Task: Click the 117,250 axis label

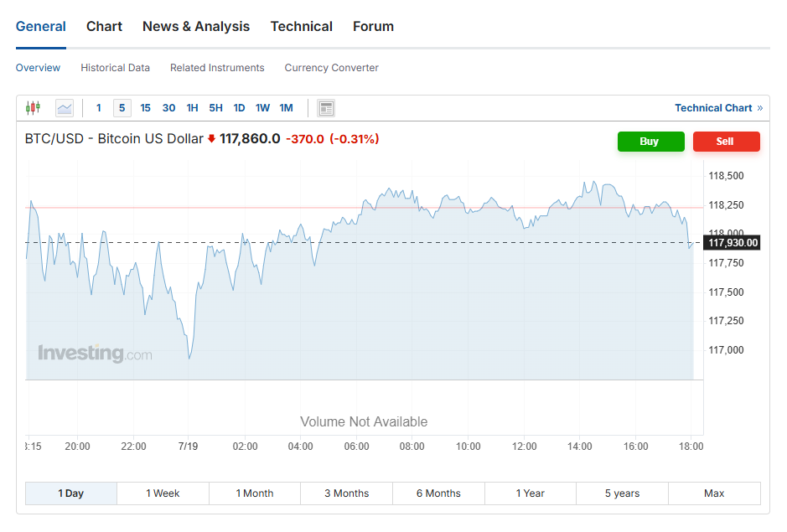Action: pos(727,321)
